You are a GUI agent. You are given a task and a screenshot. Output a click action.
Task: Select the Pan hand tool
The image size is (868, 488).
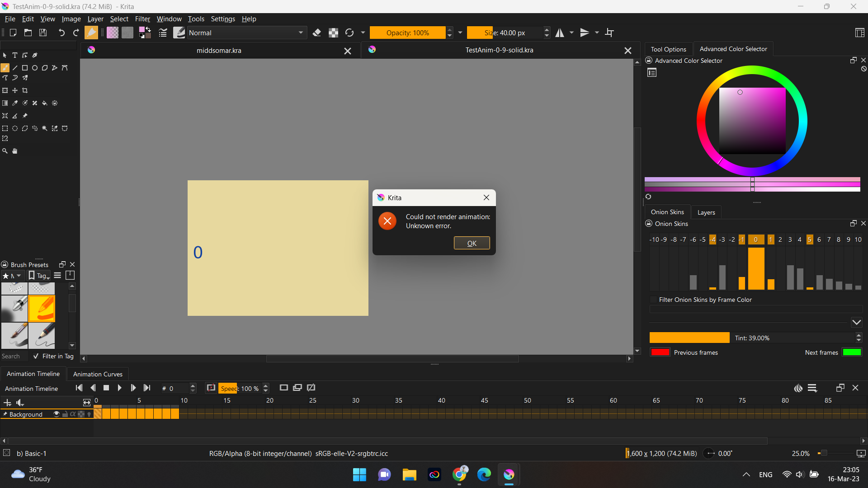click(x=15, y=151)
